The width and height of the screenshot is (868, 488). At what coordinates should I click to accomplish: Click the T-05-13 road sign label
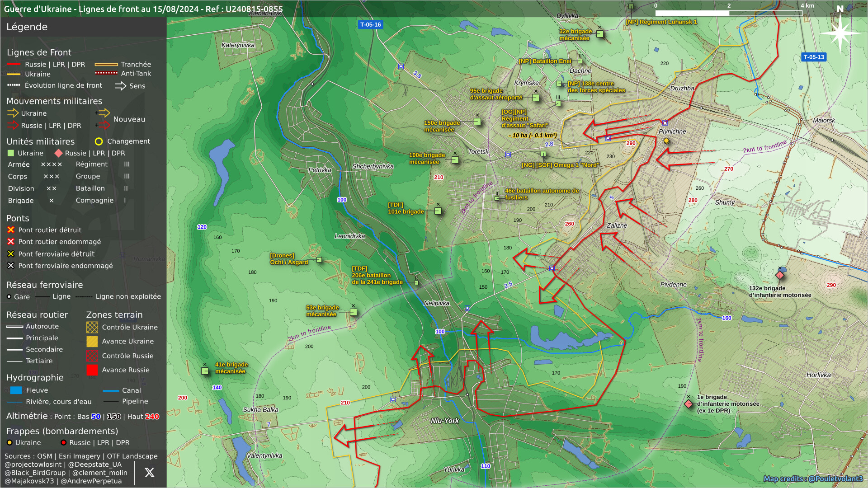point(814,57)
